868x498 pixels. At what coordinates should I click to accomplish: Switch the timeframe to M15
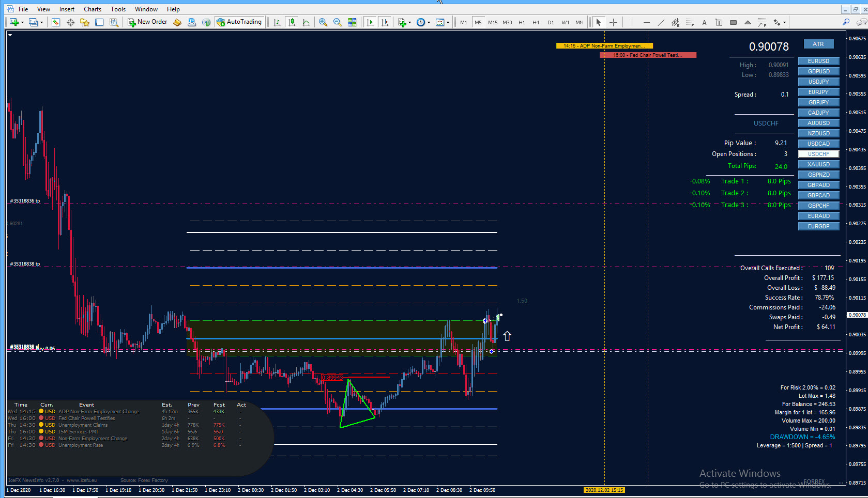(493, 22)
